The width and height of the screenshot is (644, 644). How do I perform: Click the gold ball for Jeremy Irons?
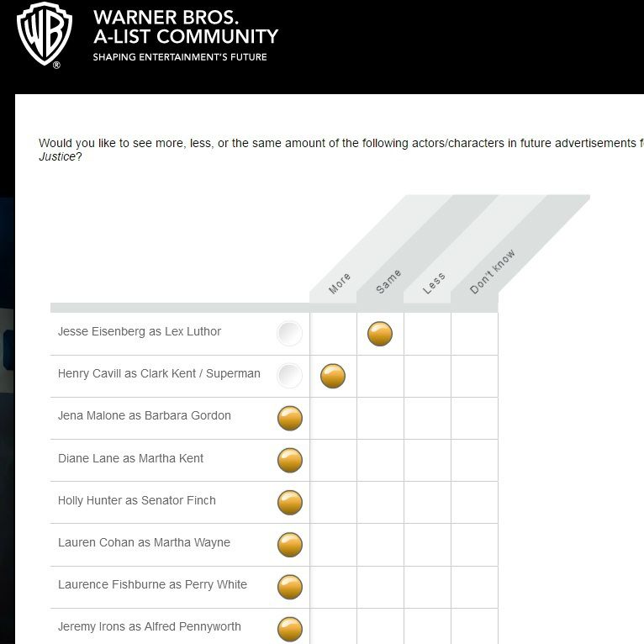point(290,628)
